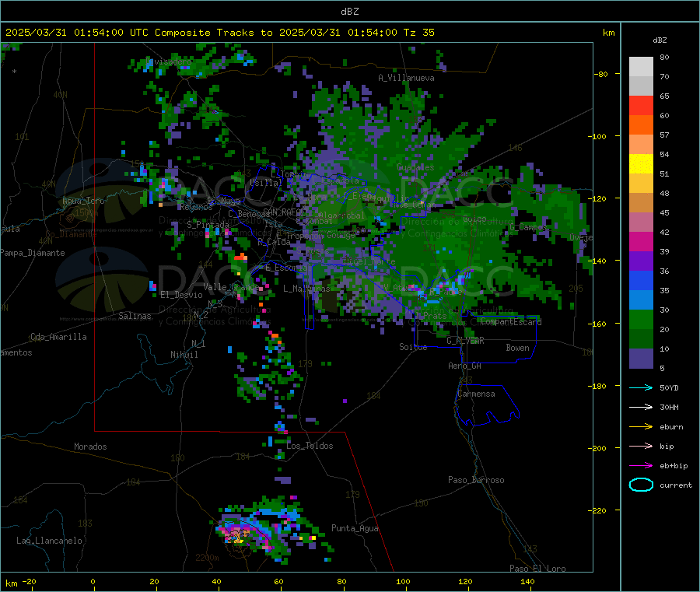700x592 pixels.
Task: Click the cyan 'current' ellipse symbol
Action: point(641,485)
